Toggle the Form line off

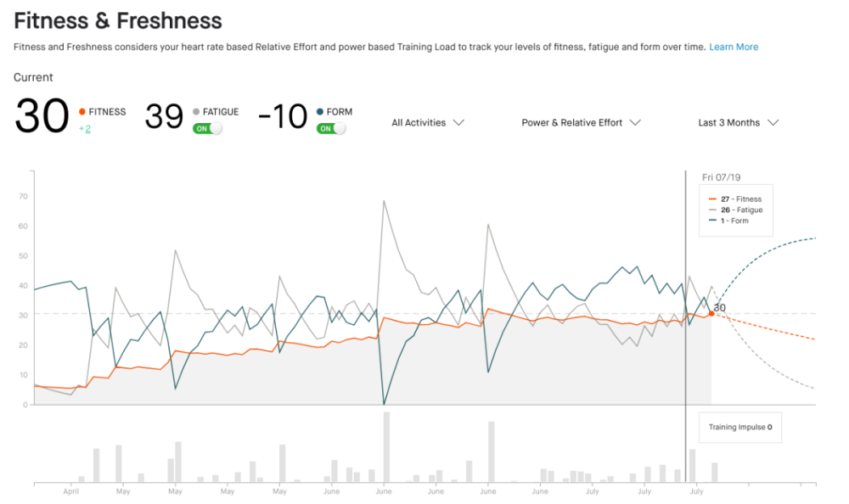click(x=331, y=128)
